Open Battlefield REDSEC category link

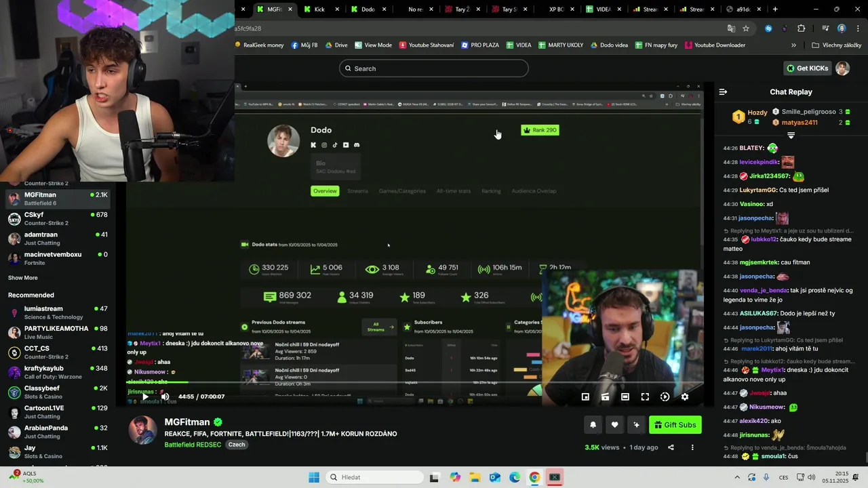click(193, 445)
